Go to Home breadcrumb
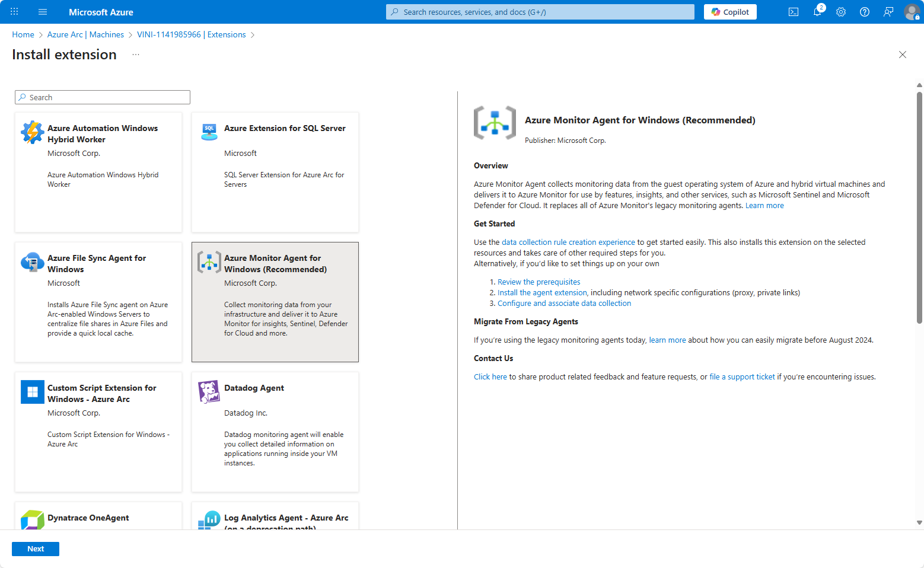This screenshot has height=568, width=924. 23,35
